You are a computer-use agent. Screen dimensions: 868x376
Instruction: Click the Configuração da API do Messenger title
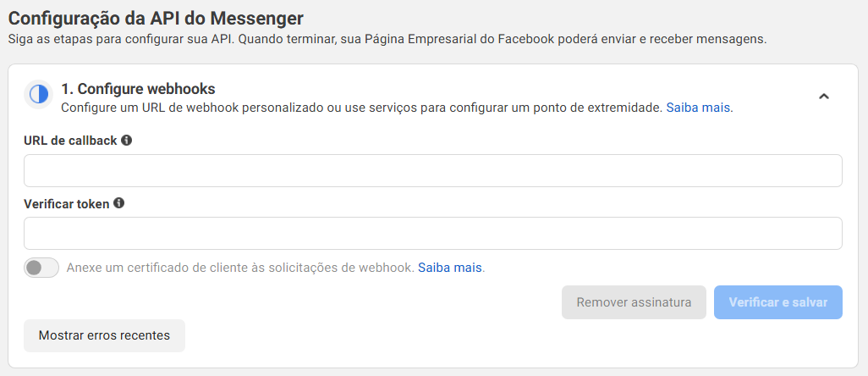tap(156, 19)
